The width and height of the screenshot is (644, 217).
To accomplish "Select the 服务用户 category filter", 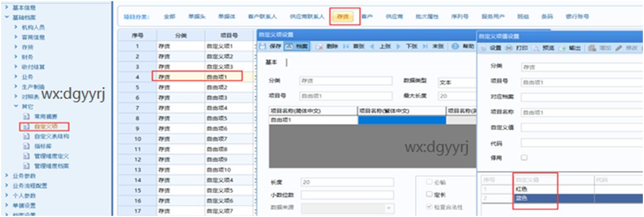I will point(493,17).
